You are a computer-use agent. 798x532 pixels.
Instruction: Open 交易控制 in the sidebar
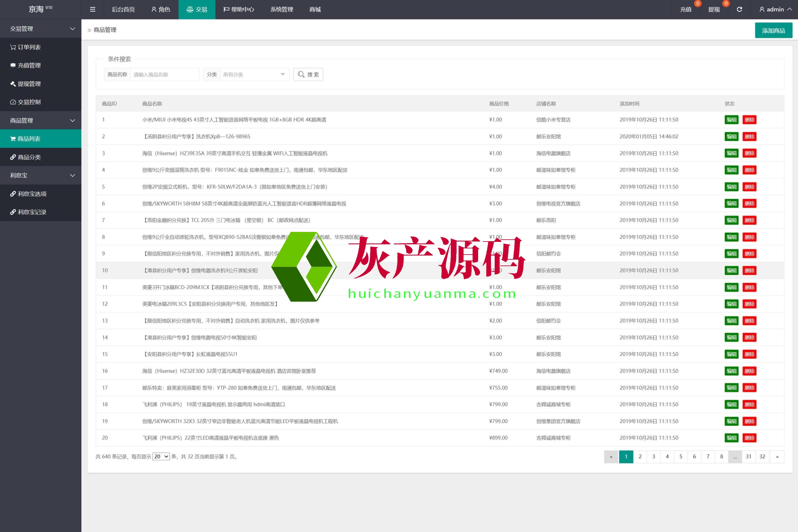click(29, 102)
